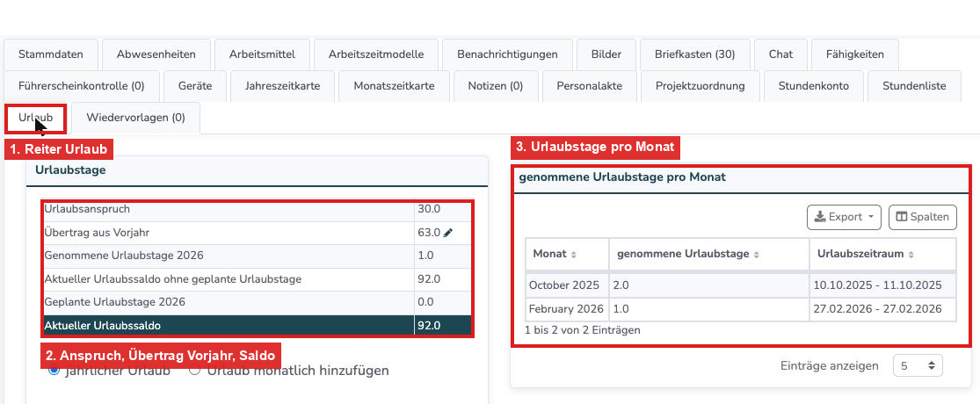
Task: Open the Stundenkonto tab
Action: (814, 86)
